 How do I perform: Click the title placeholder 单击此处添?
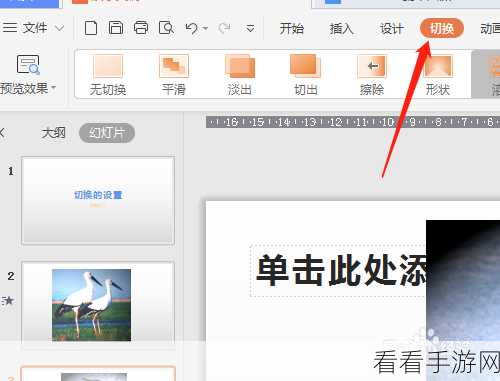point(338,270)
